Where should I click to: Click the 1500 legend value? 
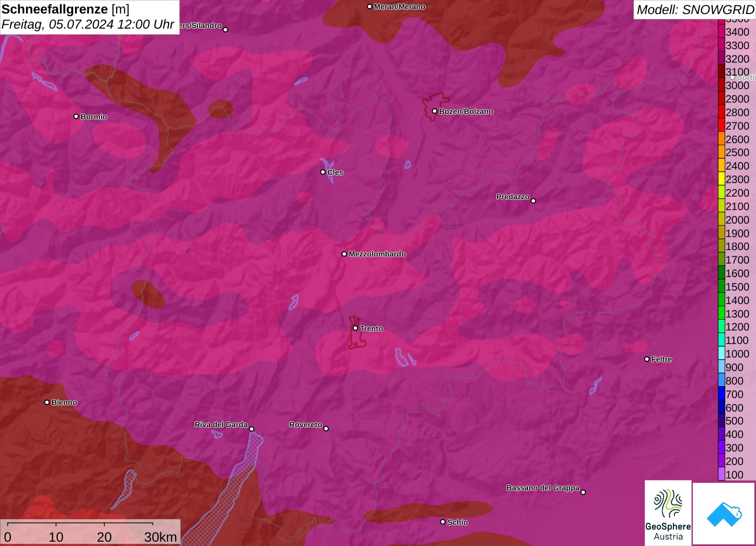click(737, 287)
